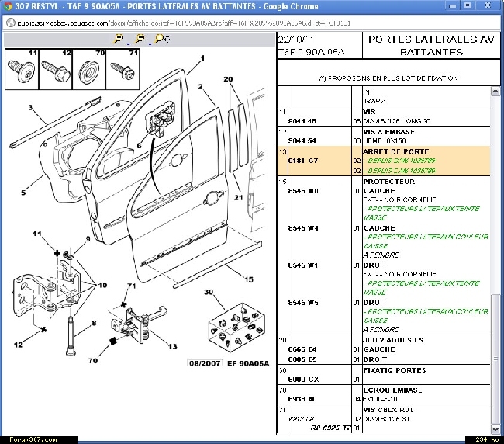504x444 pixels.
Task: Click the PORTES LATERALES AV BATTANTES page header
Action: 431,46
